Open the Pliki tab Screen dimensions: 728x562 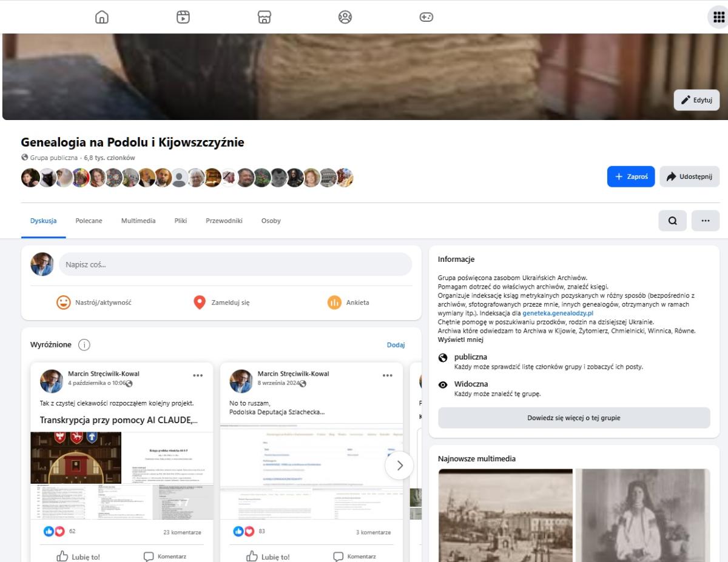click(x=181, y=221)
